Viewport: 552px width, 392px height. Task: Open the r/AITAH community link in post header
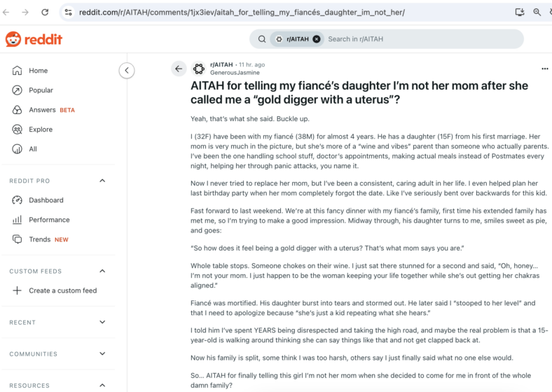click(221, 64)
